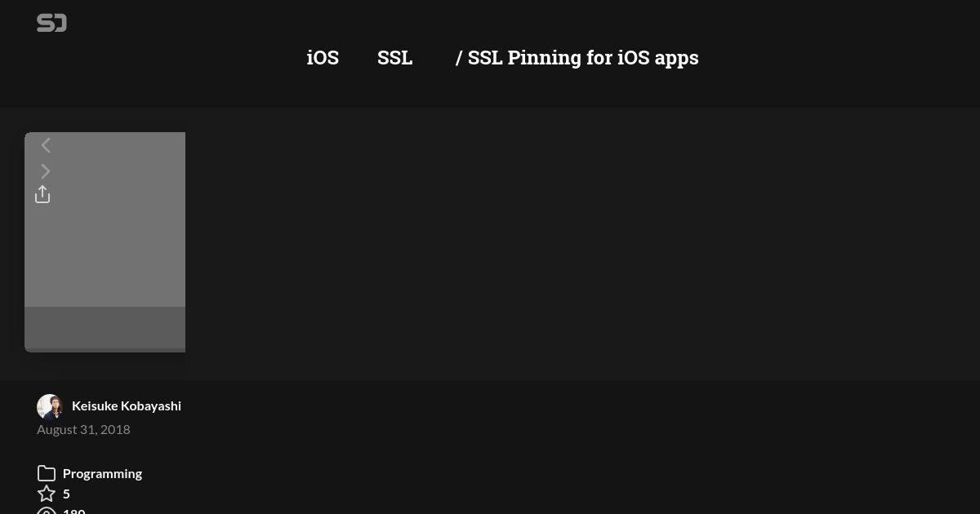The height and width of the screenshot is (514, 980).
Task: Click the "iOS" word in the heading
Action: pyautogui.click(x=323, y=58)
